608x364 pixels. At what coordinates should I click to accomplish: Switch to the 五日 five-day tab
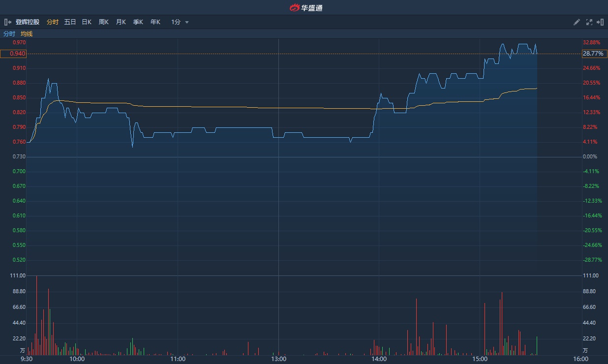[x=70, y=22]
